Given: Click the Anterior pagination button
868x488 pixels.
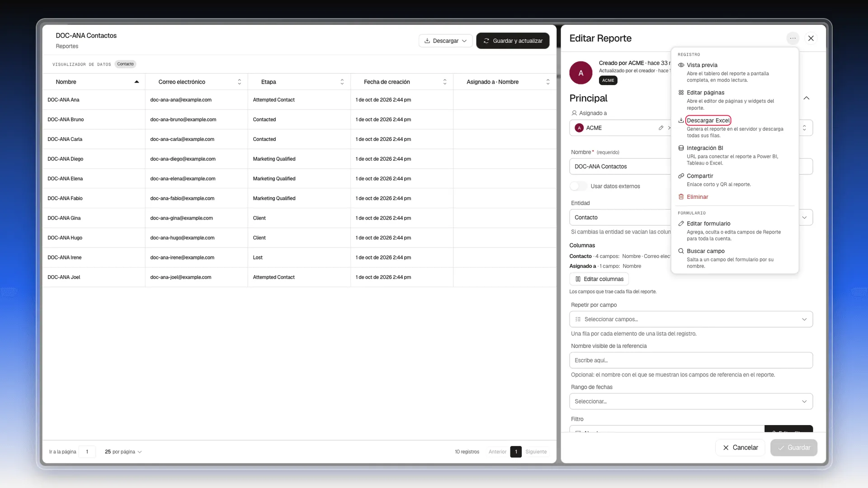Looking at the screenshot, I should point(497,452).
